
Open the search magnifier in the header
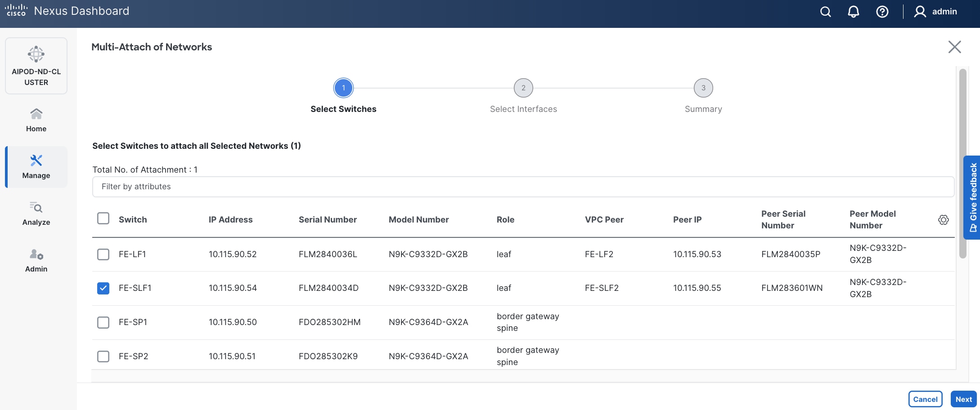(x=825, y=12)
